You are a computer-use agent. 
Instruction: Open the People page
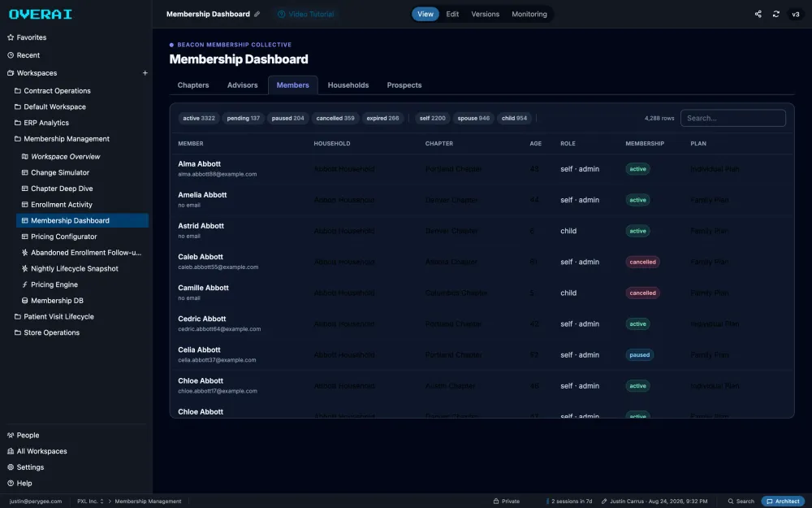coord(24,436)
